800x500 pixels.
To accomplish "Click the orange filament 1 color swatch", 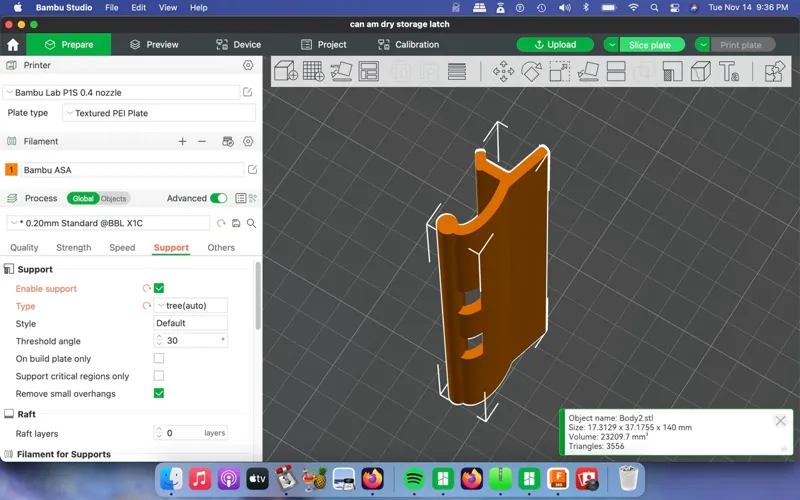I will tap(11, 169).
